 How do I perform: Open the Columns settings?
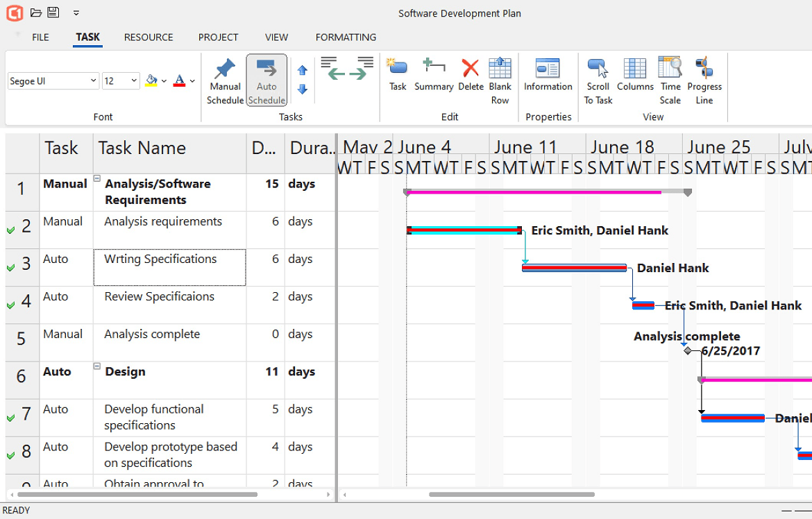tap(635, 75)
